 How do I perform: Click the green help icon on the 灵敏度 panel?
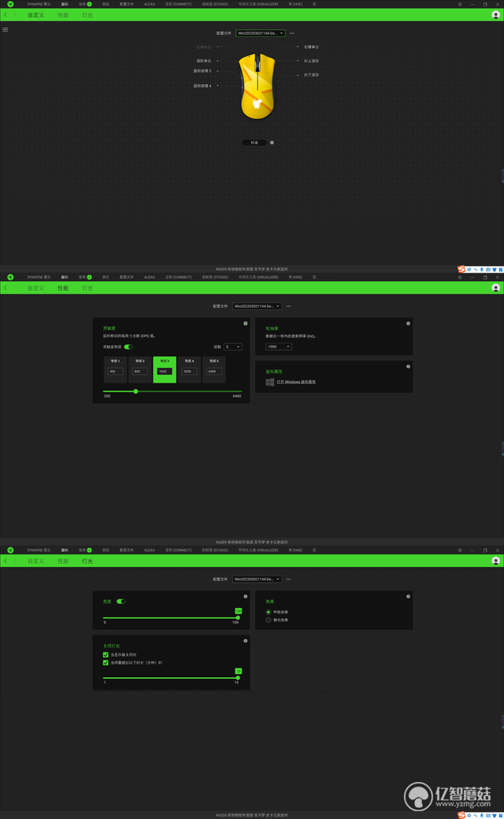click(x=246, y=324)
